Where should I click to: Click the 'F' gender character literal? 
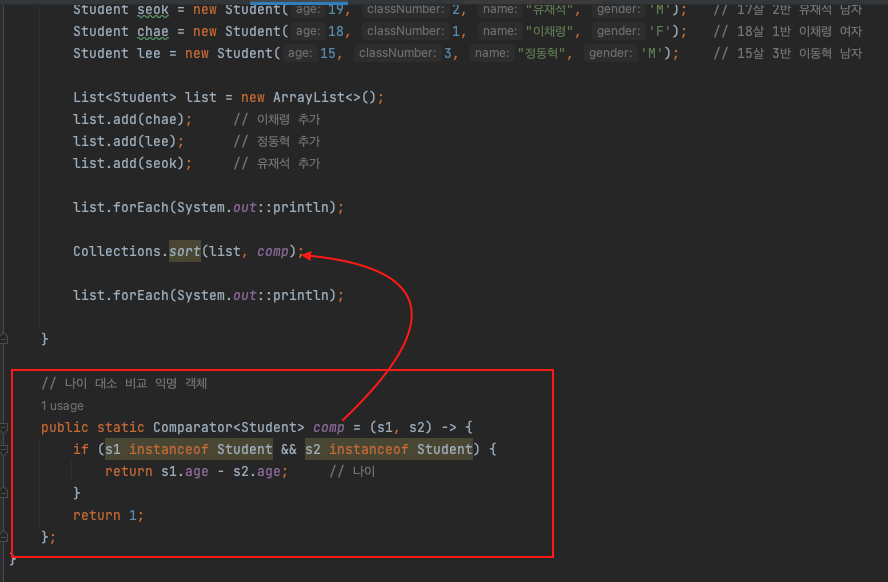point(659,32)
